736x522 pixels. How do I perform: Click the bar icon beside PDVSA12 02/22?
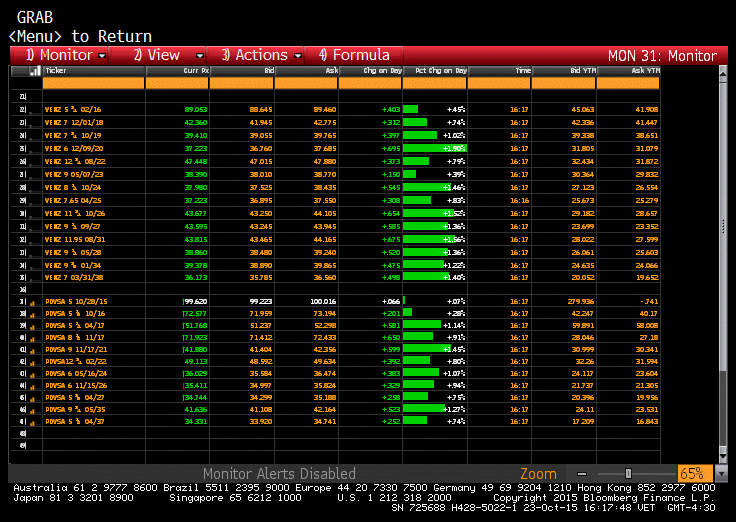[32, 363]
